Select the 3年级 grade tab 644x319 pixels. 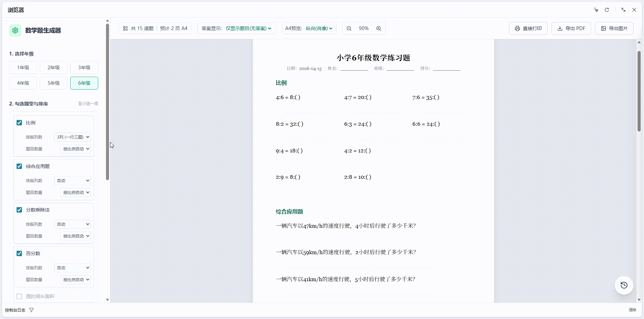point(84,68)
